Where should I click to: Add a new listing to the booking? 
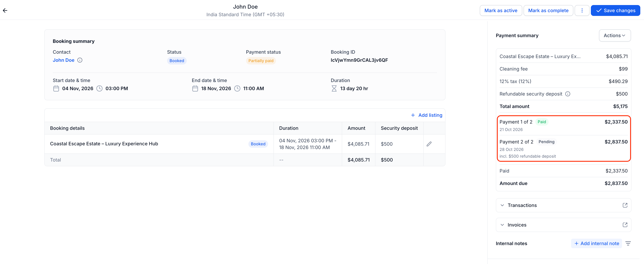tap(427, 115)
